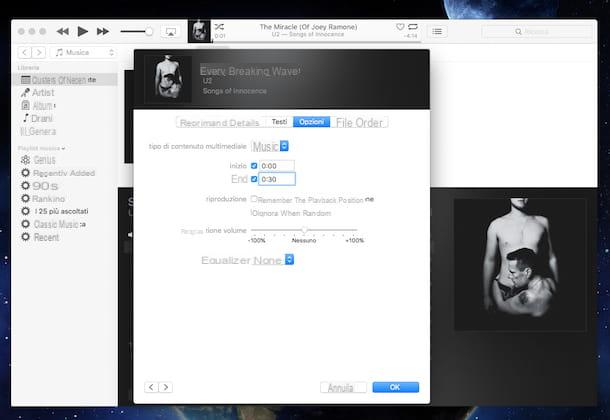Toggle the End time checkbox

click(254, 179)
